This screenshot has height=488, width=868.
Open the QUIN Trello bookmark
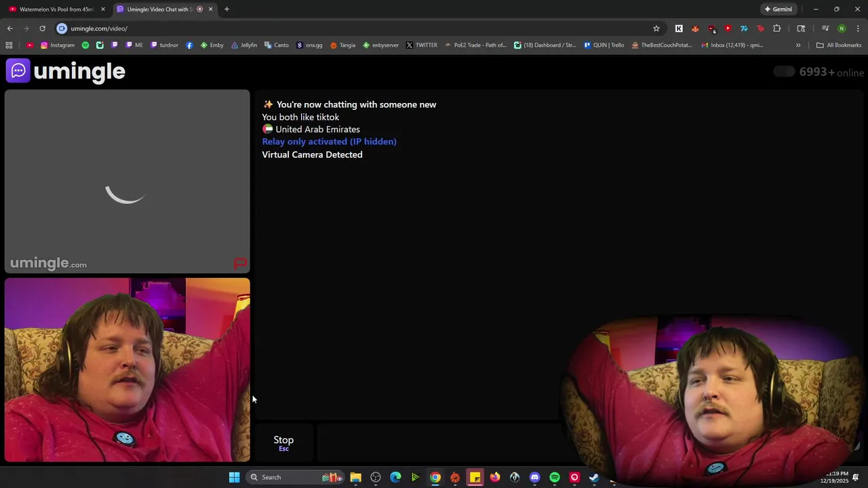pos(604,45)
